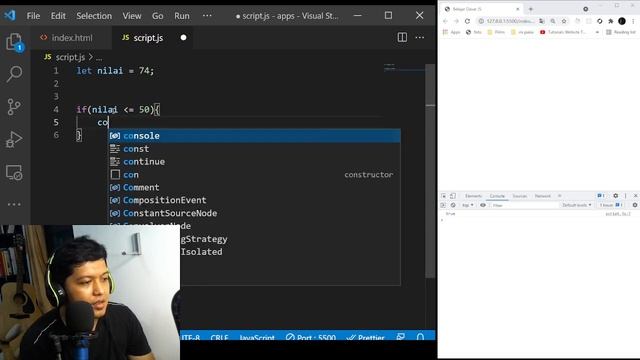Toggle the DevTools inspect element tool
The image size is (640, 360).
click(444, 196)
